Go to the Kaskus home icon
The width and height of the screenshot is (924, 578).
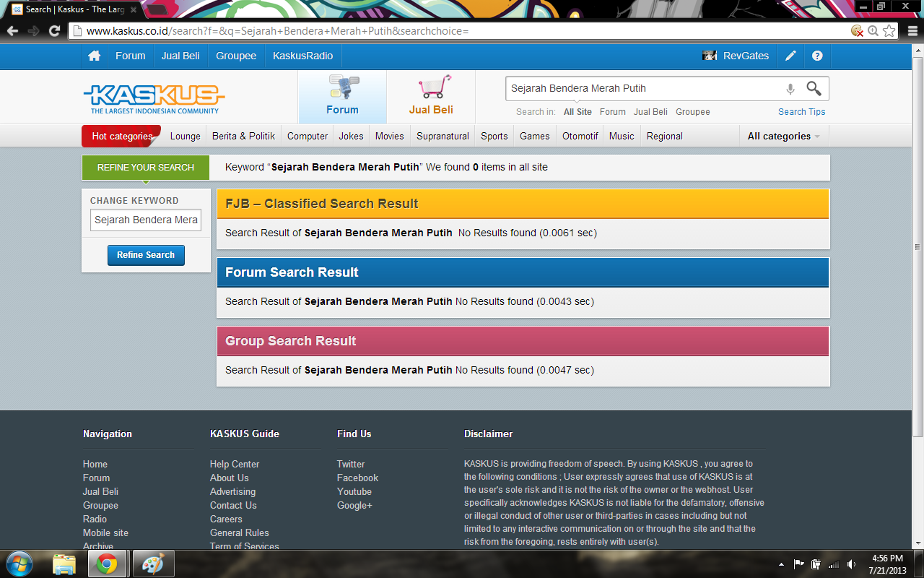point(94,56)
